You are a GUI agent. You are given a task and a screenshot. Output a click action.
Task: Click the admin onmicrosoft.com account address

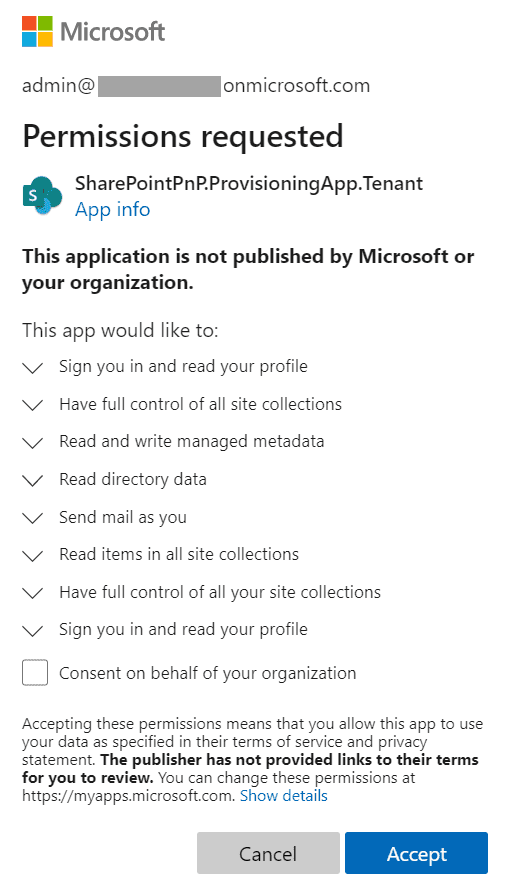(x=196, y=86)
